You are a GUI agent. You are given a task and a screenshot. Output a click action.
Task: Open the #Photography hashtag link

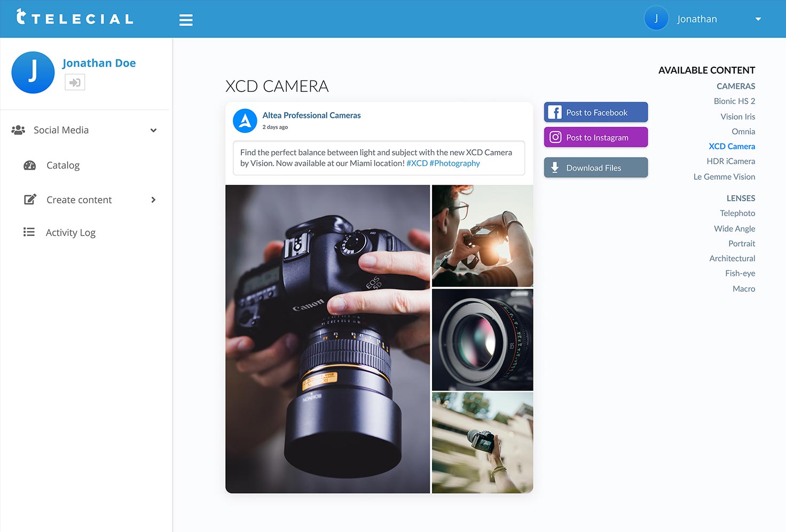click(x=454, y=163)
